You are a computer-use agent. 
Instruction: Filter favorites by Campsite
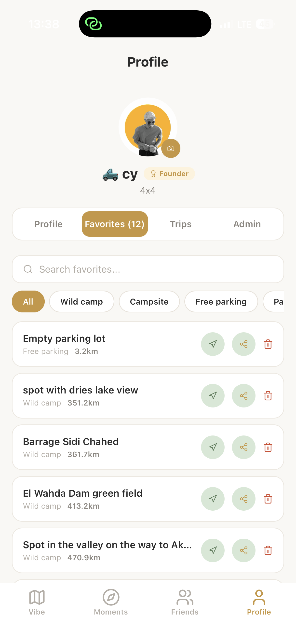click(149, 302)
